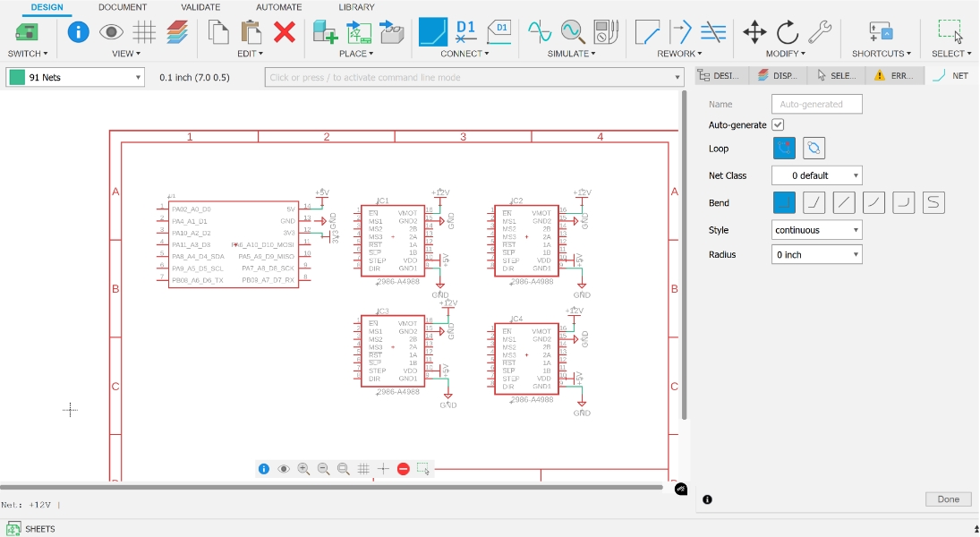
Task: Click the zoom in icon on canvas toolbar
Action: pos(303,469)
